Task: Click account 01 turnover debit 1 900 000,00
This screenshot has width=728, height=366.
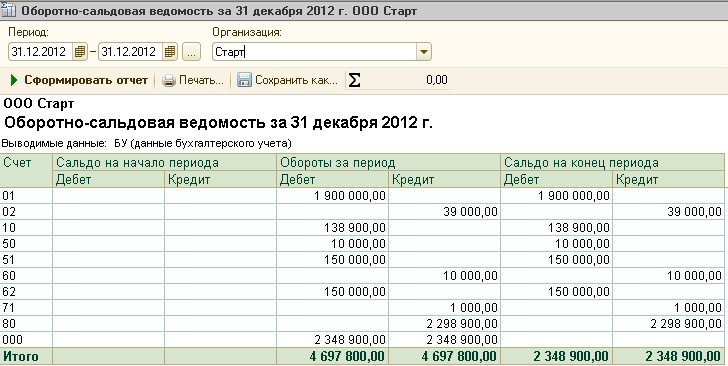Action: click(350, 196)
